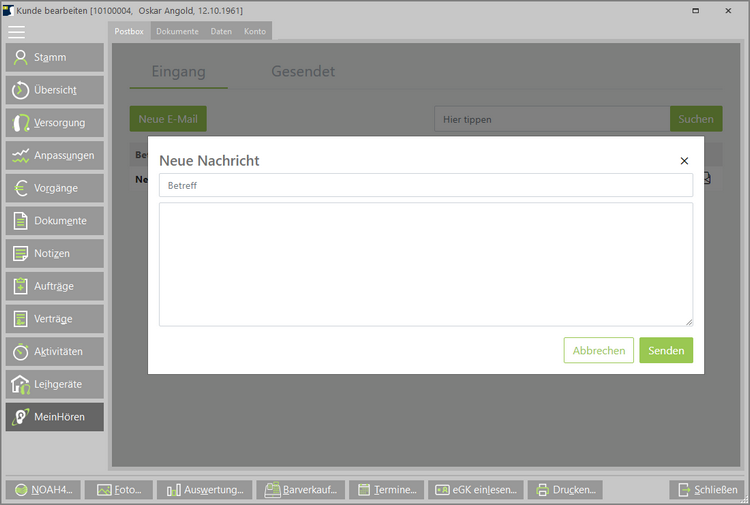The height and width of the screenshot is (505, 750).
Task: Click the Drucken print button
Action: click(x=565, y=490)
